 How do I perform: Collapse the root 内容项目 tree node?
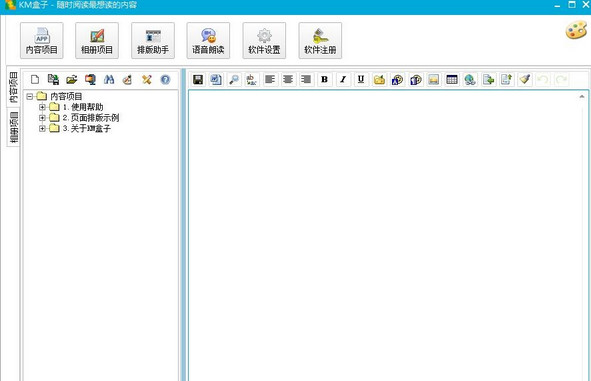[x=30, y=96]
